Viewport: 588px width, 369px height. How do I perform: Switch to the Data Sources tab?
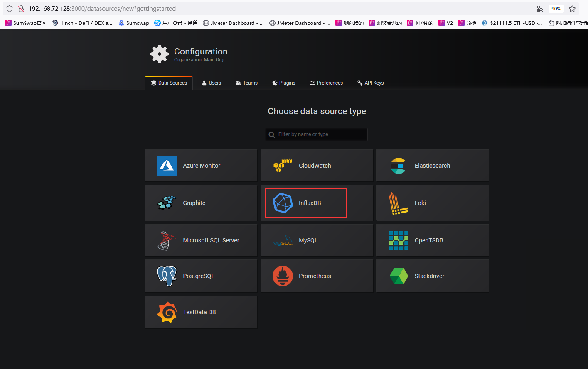(169, 83)
